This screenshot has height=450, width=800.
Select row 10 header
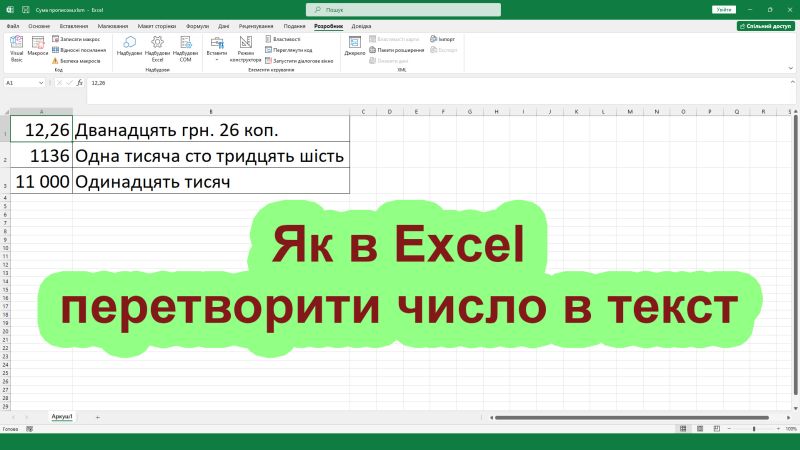pos(5,248)
